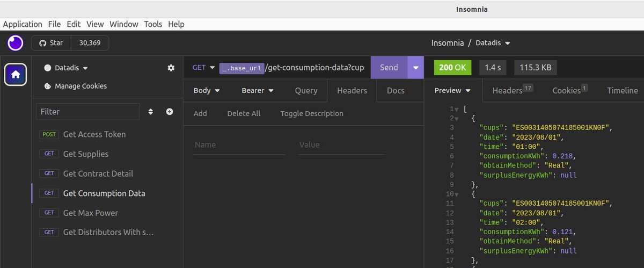This screenshot has width=644, height=268.
Task: Open the Help menu
Action: coord(176,24)
